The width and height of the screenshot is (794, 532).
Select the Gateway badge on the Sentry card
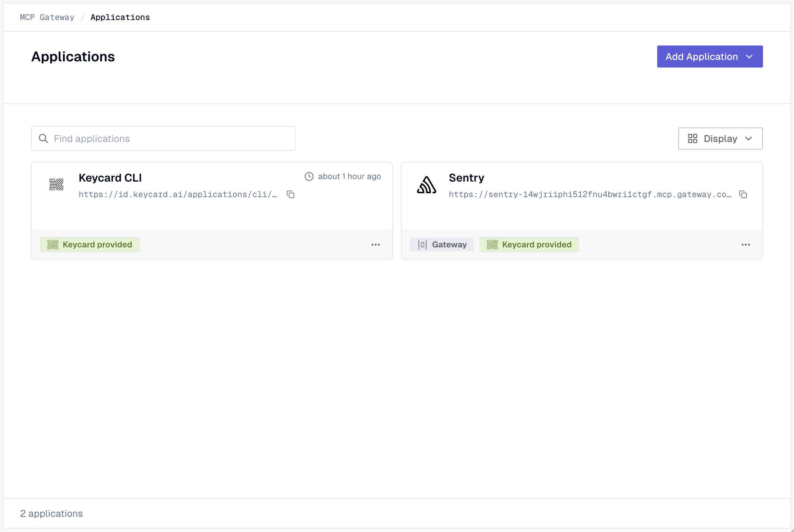pos(442,244)
